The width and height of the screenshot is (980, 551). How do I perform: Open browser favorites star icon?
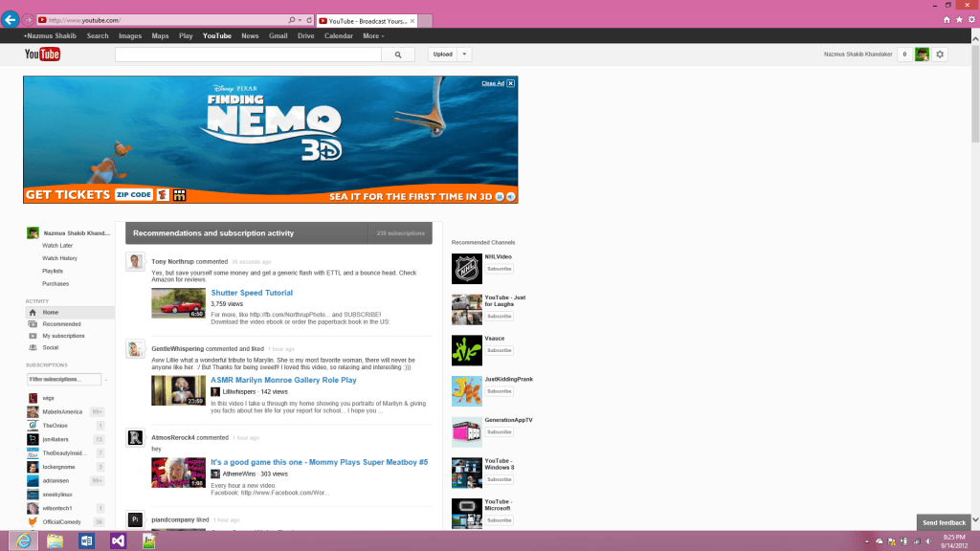tap(959, 20)
